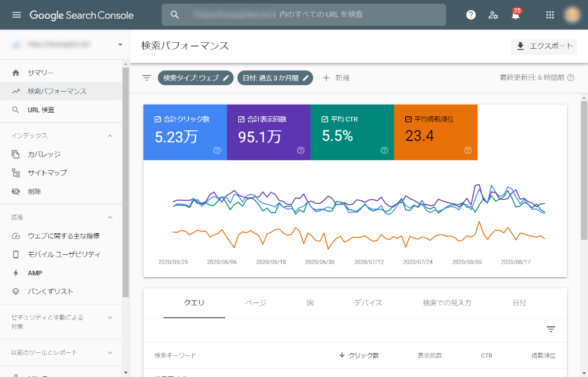Image resolution: width=588 pixels, height=377 pixels.
Task: Click the filter icon beside search type chip
Action: (146, 78)
